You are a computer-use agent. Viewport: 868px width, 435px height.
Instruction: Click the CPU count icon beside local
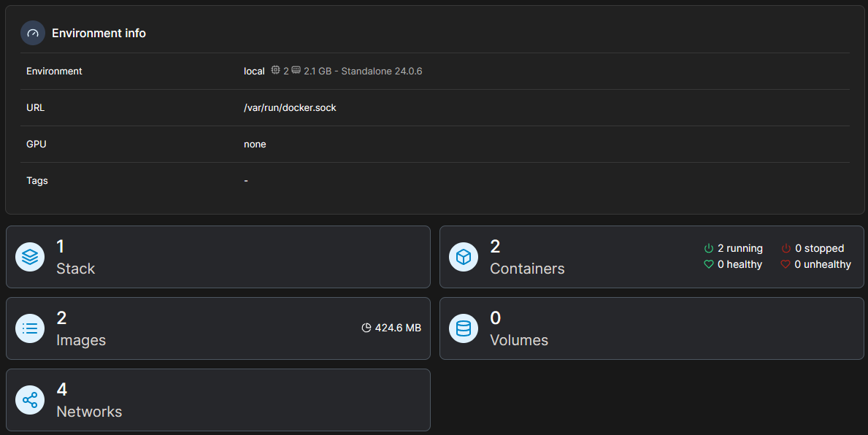pos(275,71)
